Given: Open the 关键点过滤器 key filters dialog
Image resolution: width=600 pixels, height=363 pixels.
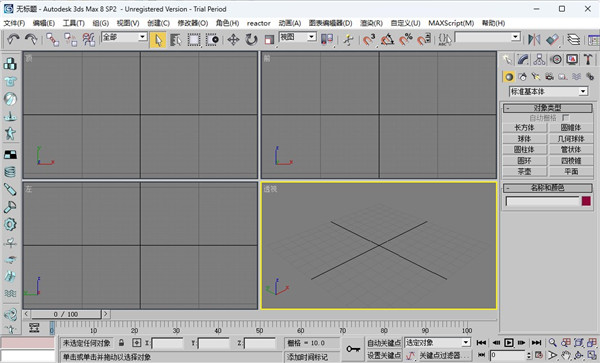Looking at the screenshot, I should 443,356.
